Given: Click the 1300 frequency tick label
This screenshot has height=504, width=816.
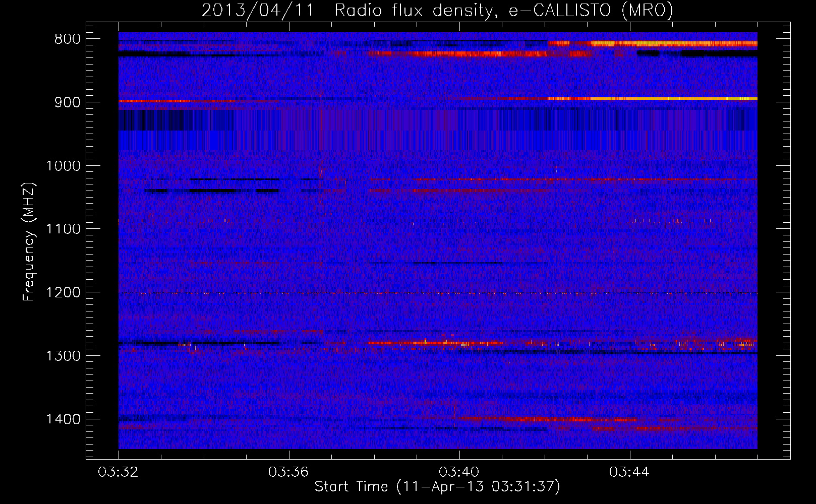Looking at the screenshot, I should click(x=63, y=356).
